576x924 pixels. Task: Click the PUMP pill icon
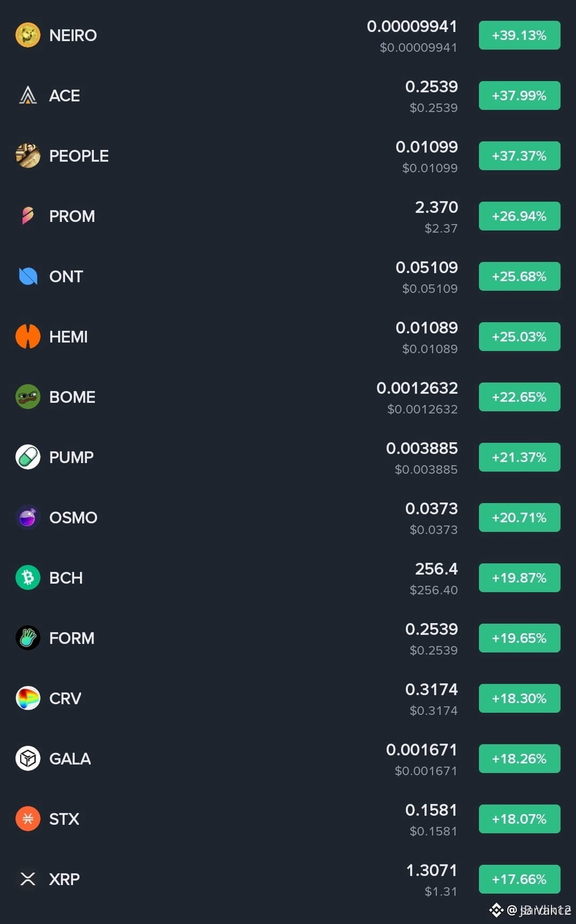(x=28, y=457)
